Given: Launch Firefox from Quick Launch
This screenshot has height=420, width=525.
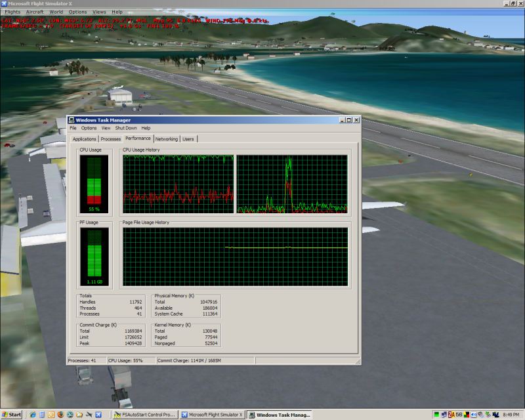Looking at the screenshot, I should tap(60, 415).
